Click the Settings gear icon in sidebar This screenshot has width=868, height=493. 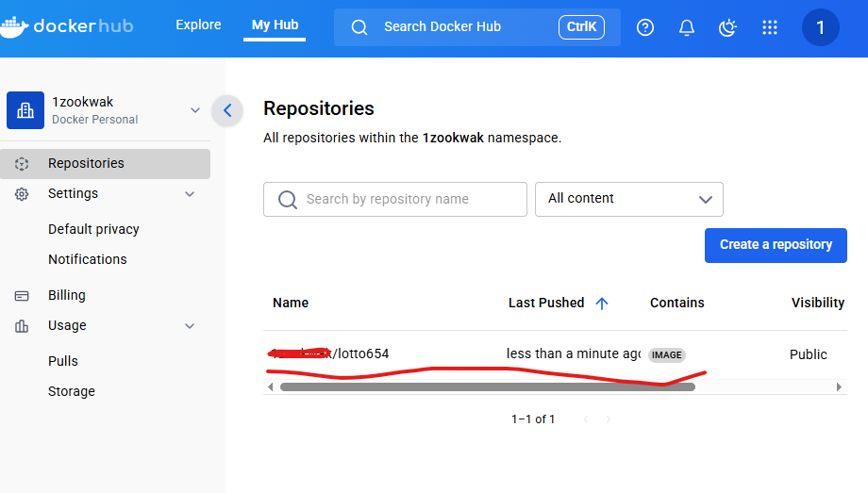(22, 194)
